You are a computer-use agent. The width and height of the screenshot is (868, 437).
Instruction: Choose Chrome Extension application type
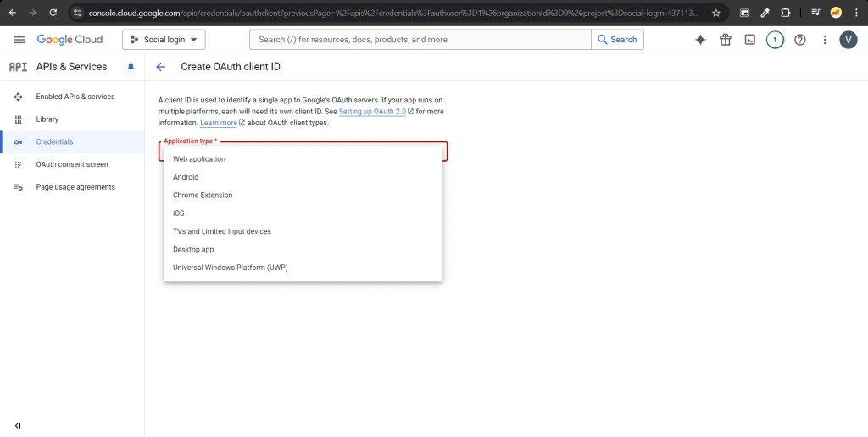coord(203,196)
